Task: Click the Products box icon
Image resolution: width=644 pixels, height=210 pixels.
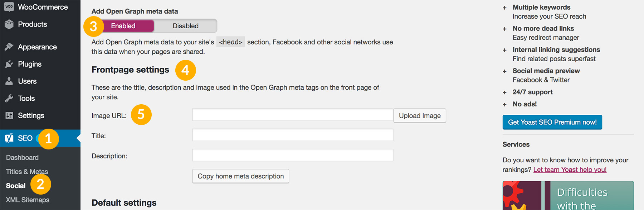Action: pyautogui.click(x=9, y=24)
